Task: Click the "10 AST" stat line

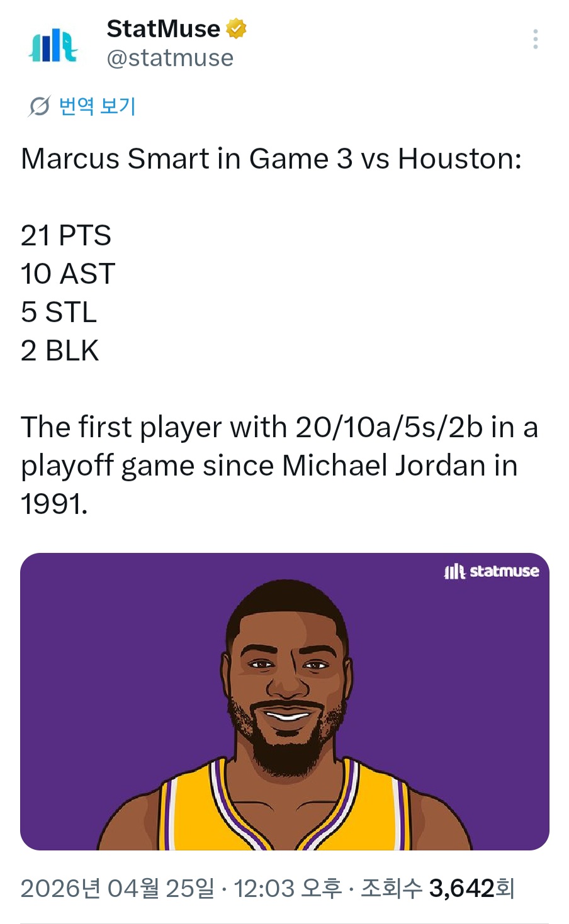Action: pos(68,274)
